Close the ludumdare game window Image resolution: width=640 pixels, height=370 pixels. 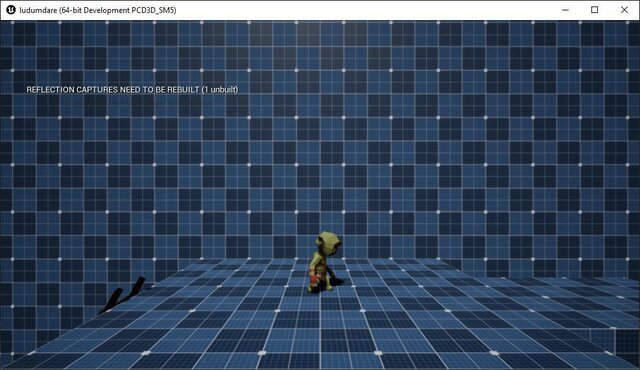coord(624,10)
